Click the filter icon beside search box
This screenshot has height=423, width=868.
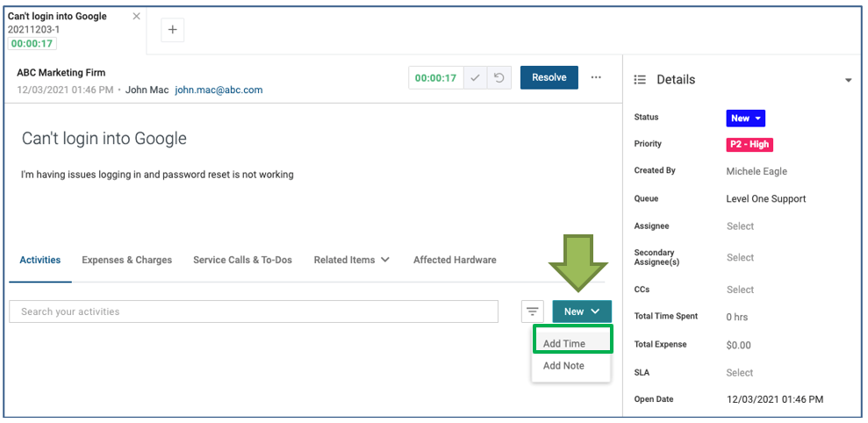(533, 312)
